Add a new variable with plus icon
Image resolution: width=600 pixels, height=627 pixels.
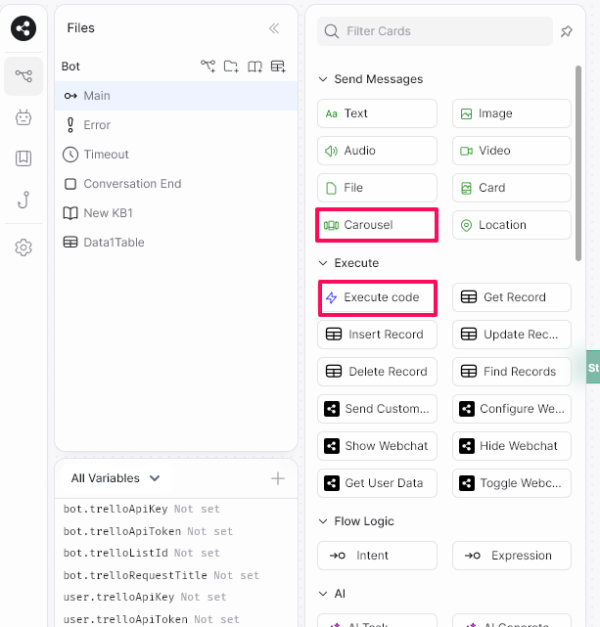pos(278,479)
